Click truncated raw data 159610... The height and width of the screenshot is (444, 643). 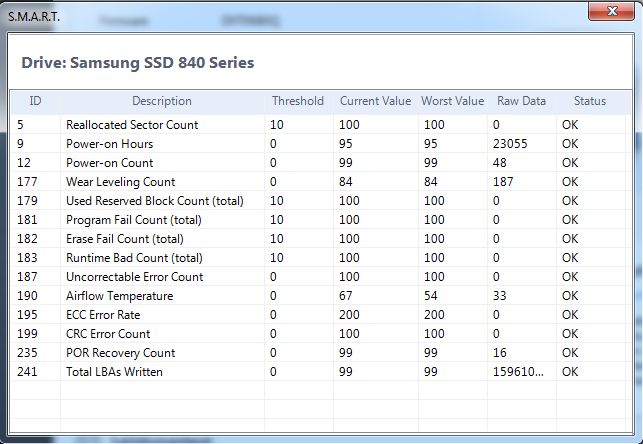click(518, 371)
